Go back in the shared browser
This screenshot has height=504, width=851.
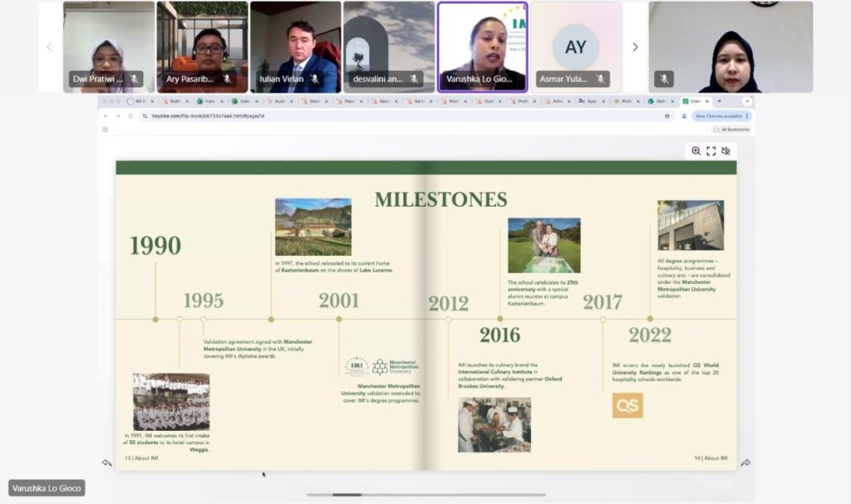(x=106, y=116)
